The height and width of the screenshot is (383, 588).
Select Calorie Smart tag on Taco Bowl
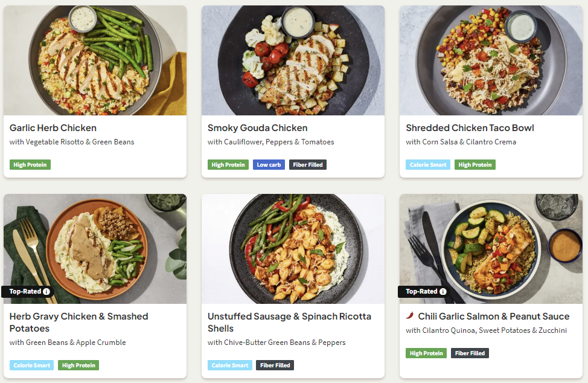click(x=427, y=165)
